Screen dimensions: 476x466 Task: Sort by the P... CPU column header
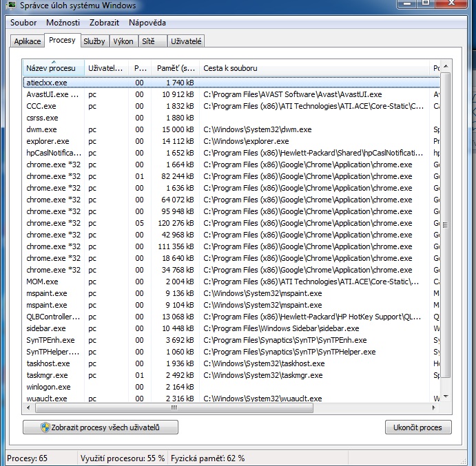[x=140, y=68]
